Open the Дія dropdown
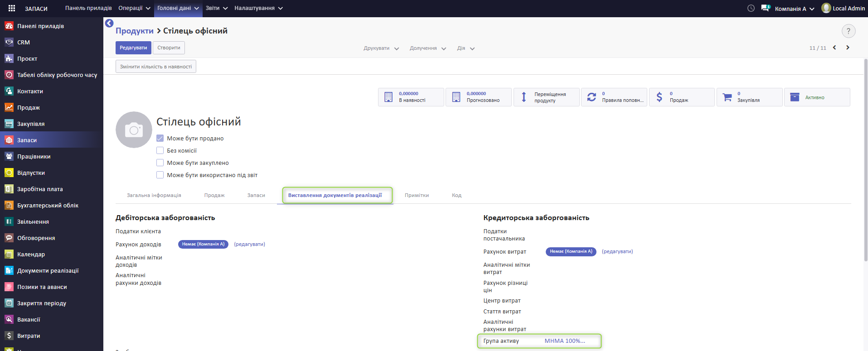Viewport: 868px width, 351px height. tap(466, 48)
